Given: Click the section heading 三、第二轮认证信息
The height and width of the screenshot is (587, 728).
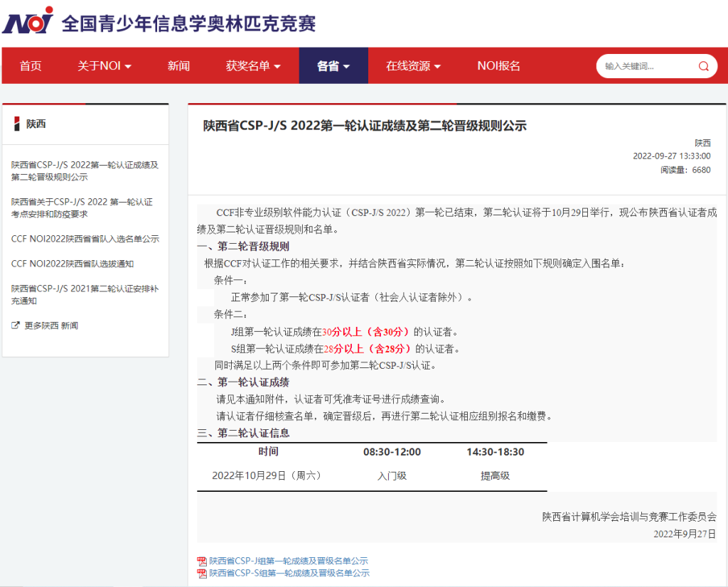Looking at the screenshot, I should [x=243, y=433].
